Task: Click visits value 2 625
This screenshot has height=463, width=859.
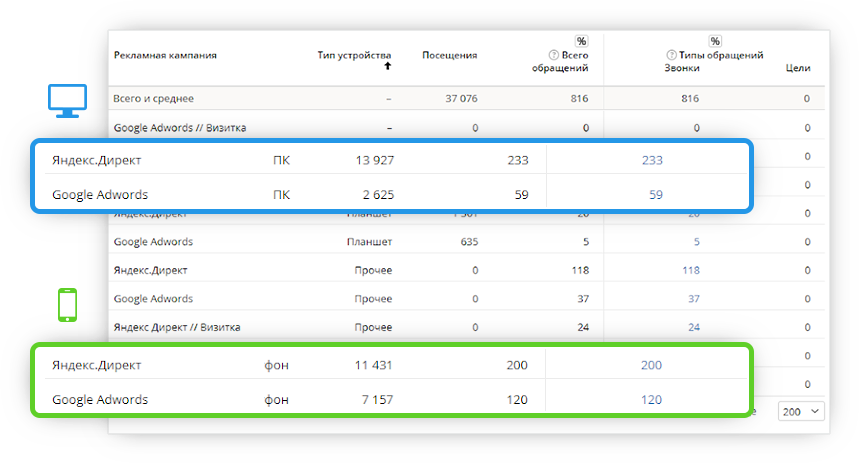Action: [378, 195]
